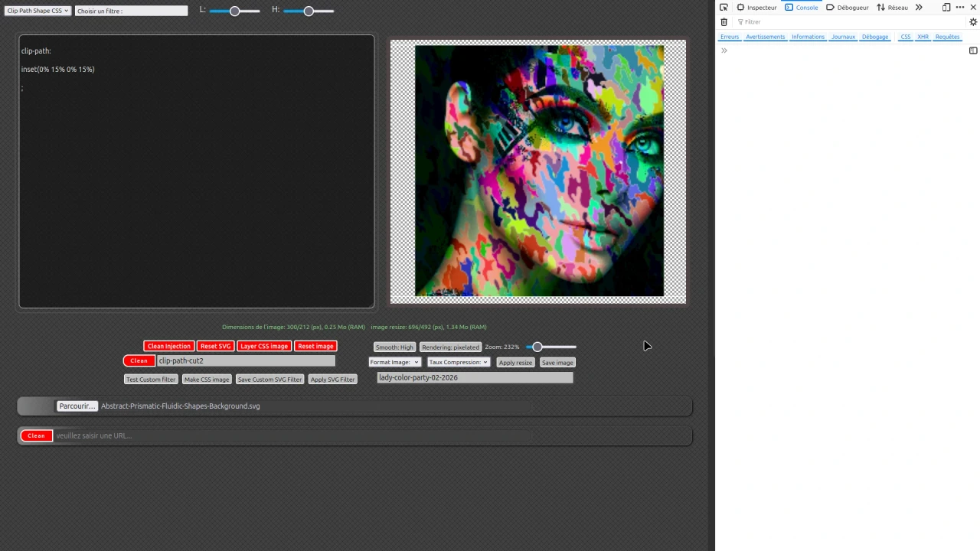The image size is (980, 551).
Task: Click the Apply resize button
Action: [x=514, y=362]
